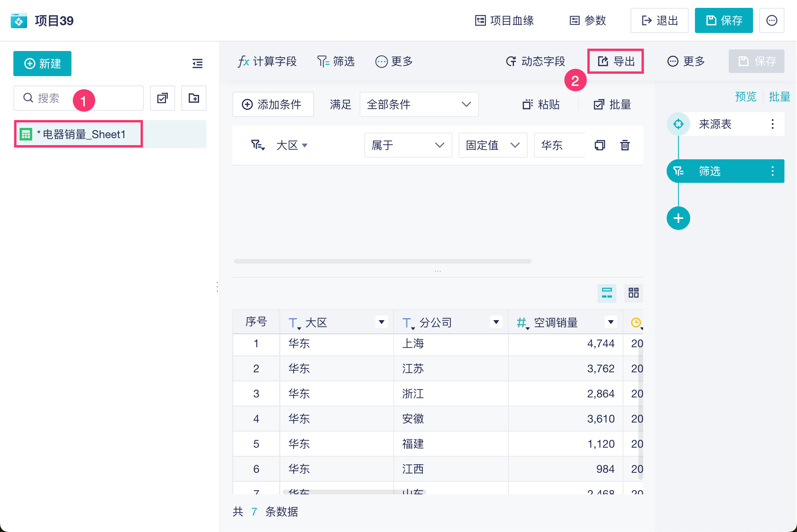The image size is (797, 532).
Task: Open 项目血缘 in top bar
Action: (505, 20)
